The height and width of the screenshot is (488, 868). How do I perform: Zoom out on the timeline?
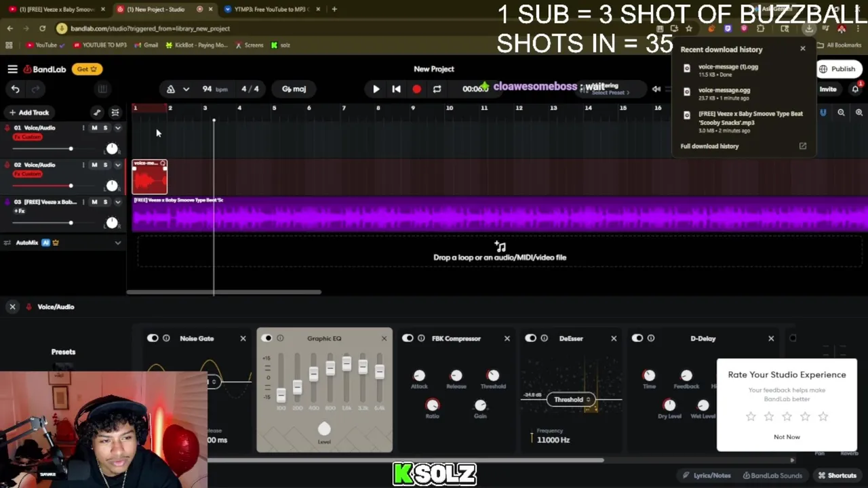point(841,113)
